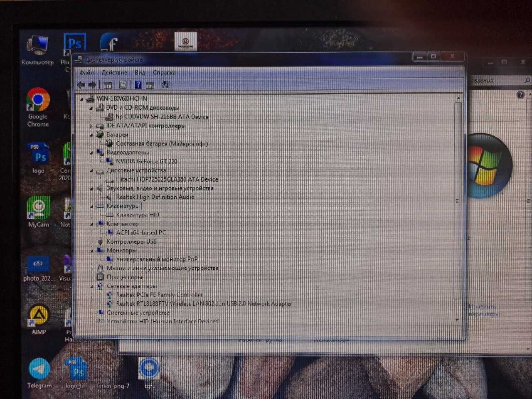Click the DVD и CD-ROM дисководы category icon
Screen dimensions: 532x399
(100, 108)
